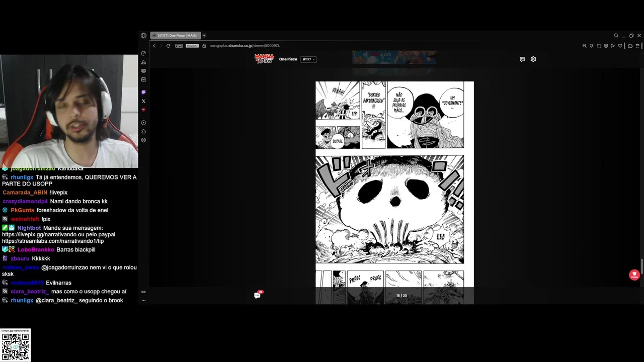Click the skull explosion manga panel
644x362 pixels.
click(x=390, y=210)
